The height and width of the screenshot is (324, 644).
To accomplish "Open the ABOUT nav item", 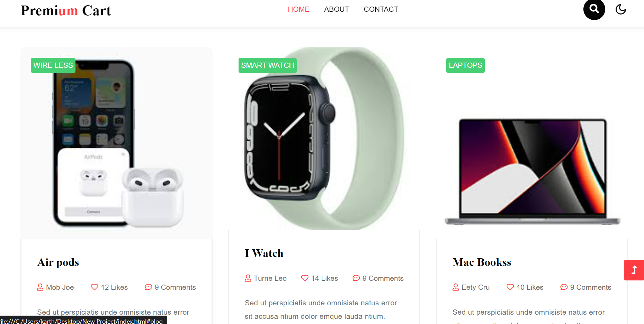I will tap(337, 9).
